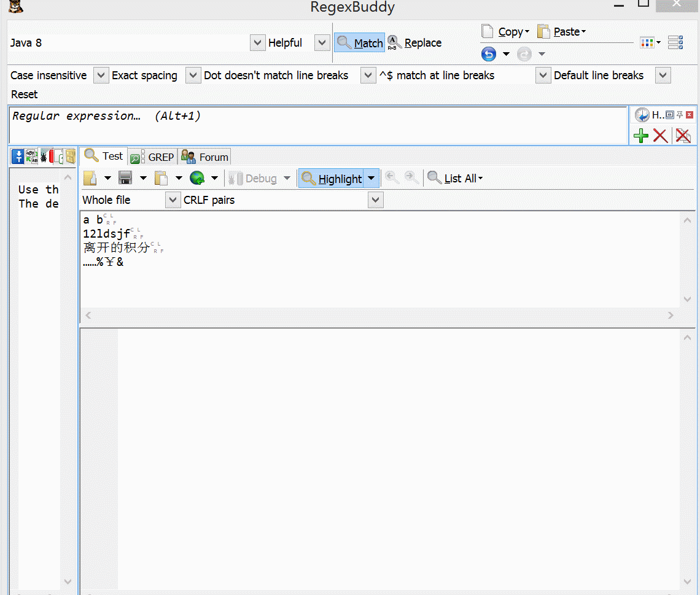Open dropdown next to globe icon

click(x=215, y=179)
